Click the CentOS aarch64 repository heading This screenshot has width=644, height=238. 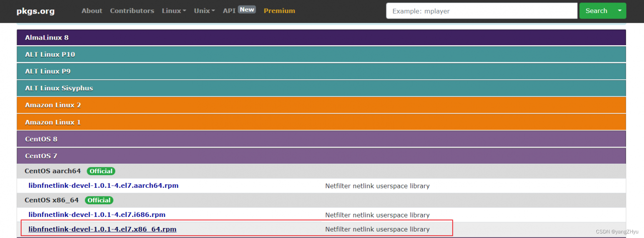pos(53,171)
